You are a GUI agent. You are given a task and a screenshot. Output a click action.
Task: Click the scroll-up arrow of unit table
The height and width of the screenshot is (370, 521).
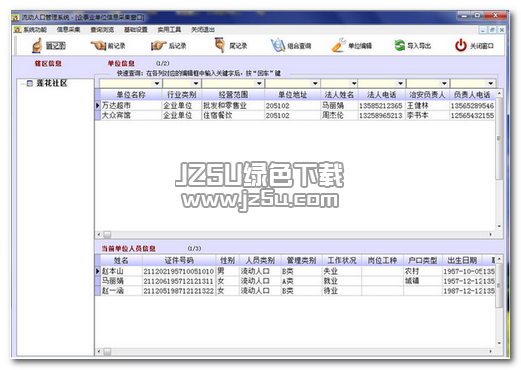pos(499,93)
